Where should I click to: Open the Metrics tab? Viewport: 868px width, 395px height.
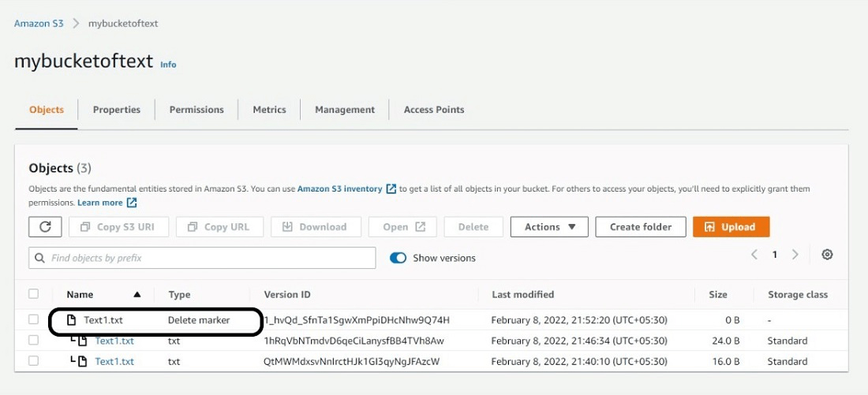click(270, 110)
